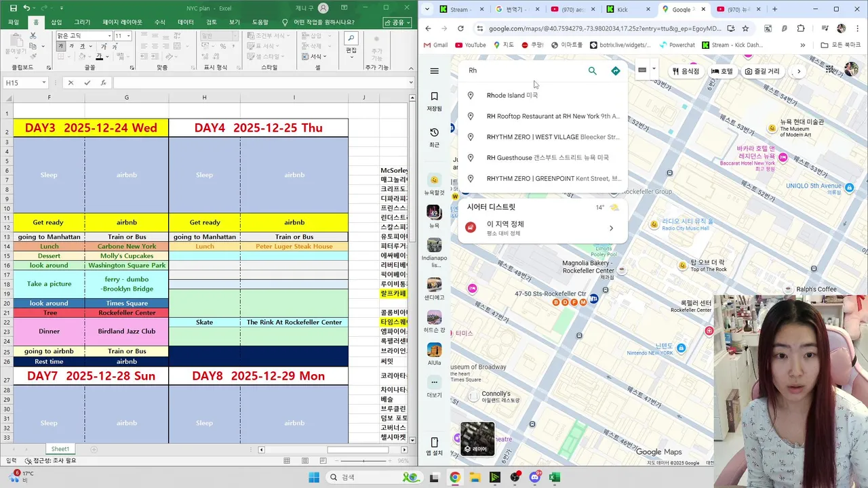
Task: Open the font size dropdown showing 11
Action: 128,36
